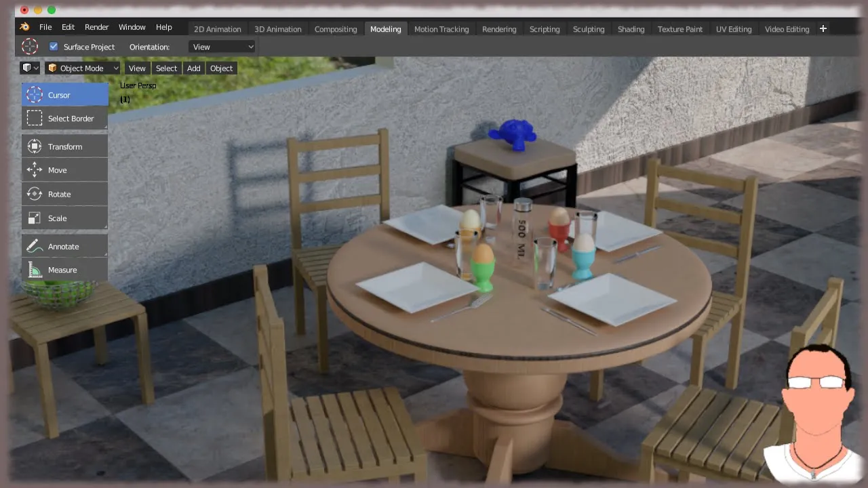Enable the Scale tool

coord(64,218)
